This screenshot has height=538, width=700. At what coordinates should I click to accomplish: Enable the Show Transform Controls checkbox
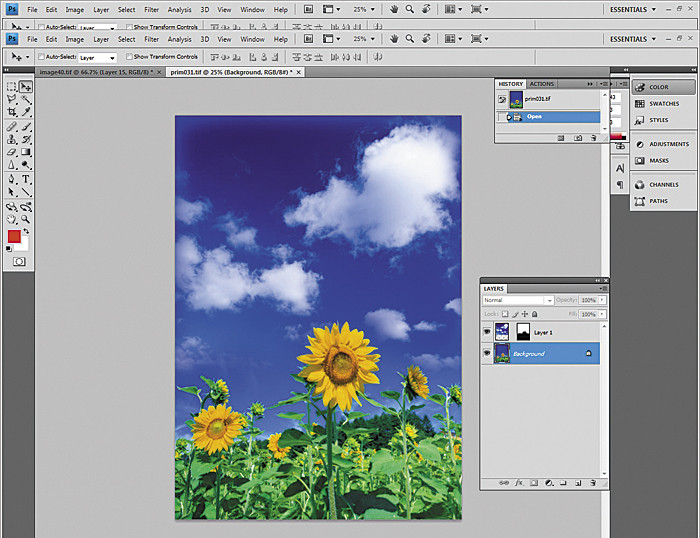[x=130, y=57]
